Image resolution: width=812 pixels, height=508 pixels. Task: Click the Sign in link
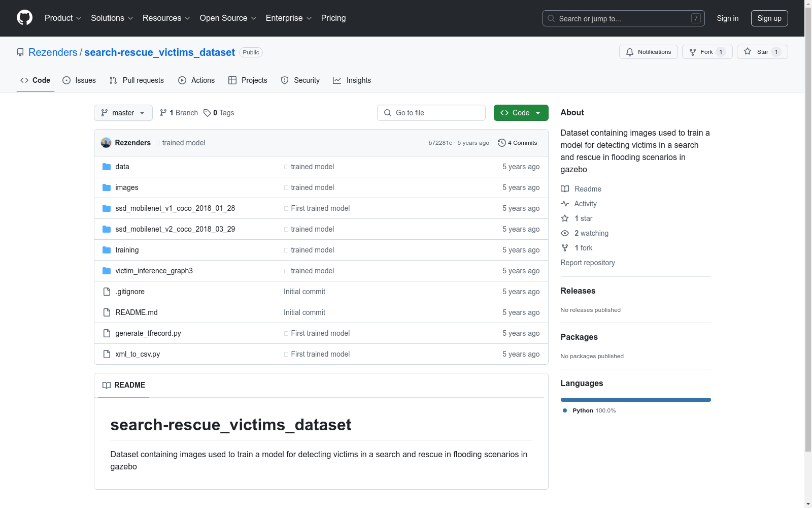point(728,18)
